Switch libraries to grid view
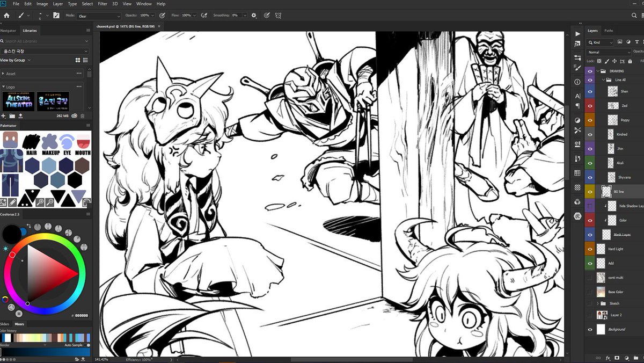This screenshot has height=363, width=644. [78, 60]
